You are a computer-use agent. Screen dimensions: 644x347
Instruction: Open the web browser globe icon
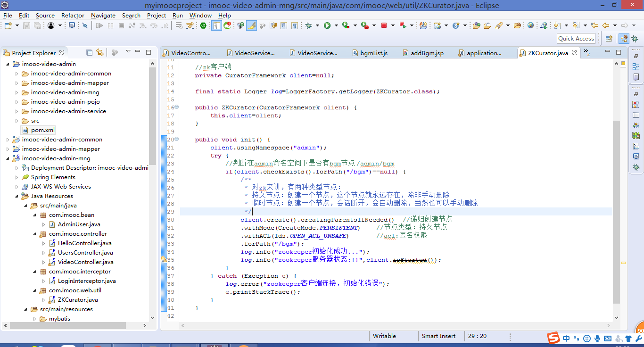(x=530, y=25)
